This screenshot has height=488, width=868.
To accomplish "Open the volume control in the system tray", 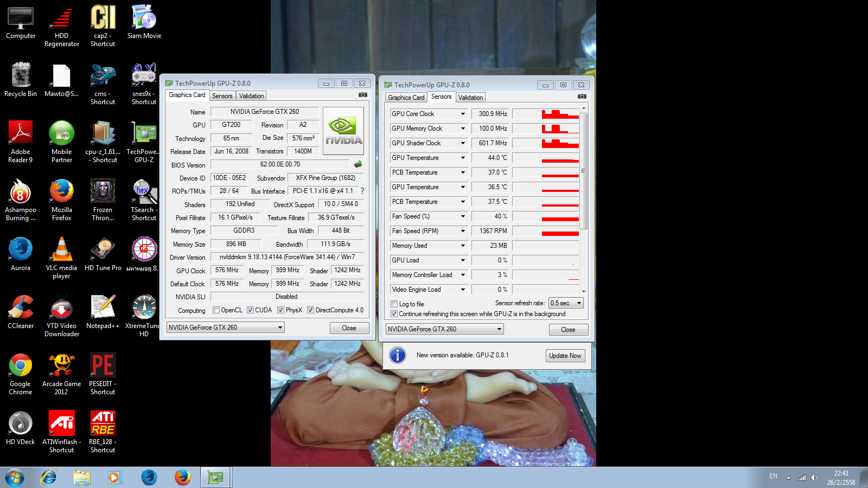I will coord(814,477).
